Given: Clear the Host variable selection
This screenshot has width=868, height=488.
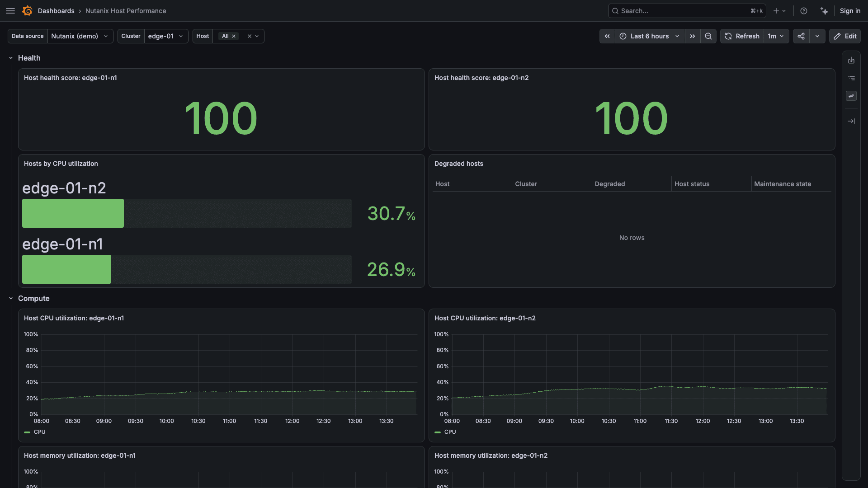Looking at the screenshot, I should 249,36.
